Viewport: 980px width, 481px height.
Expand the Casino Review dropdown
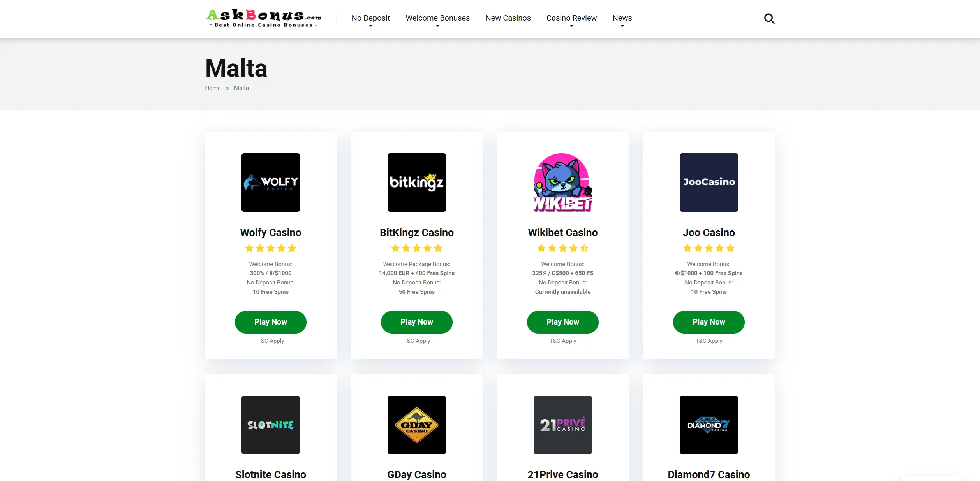point(571,18)
